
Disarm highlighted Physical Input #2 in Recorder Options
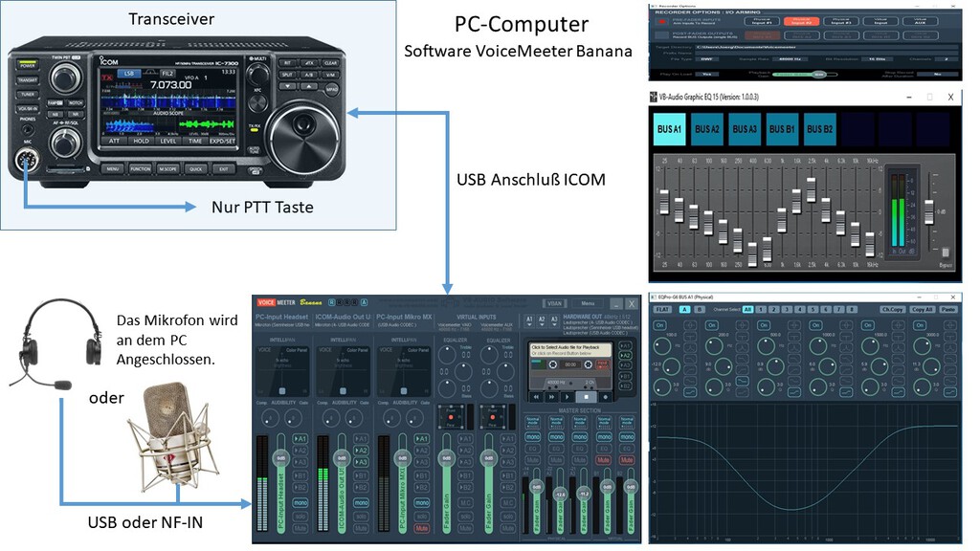(x=801, y=21)
